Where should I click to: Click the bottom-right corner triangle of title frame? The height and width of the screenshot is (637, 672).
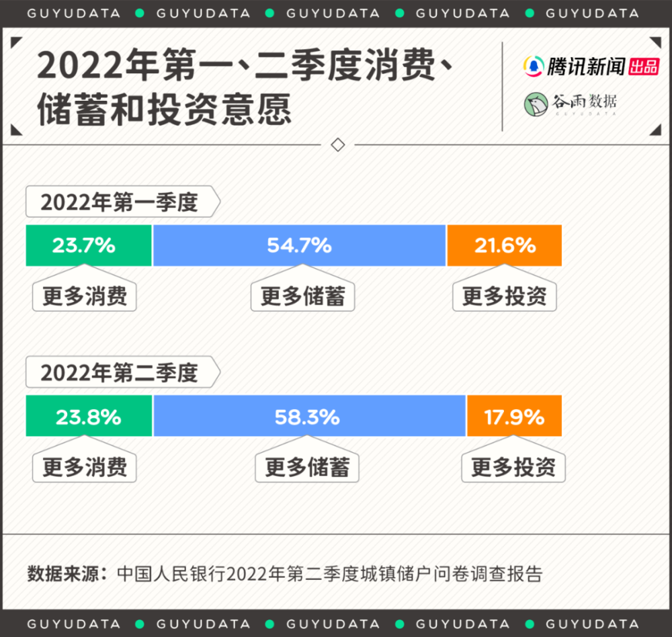coord(656,130)
